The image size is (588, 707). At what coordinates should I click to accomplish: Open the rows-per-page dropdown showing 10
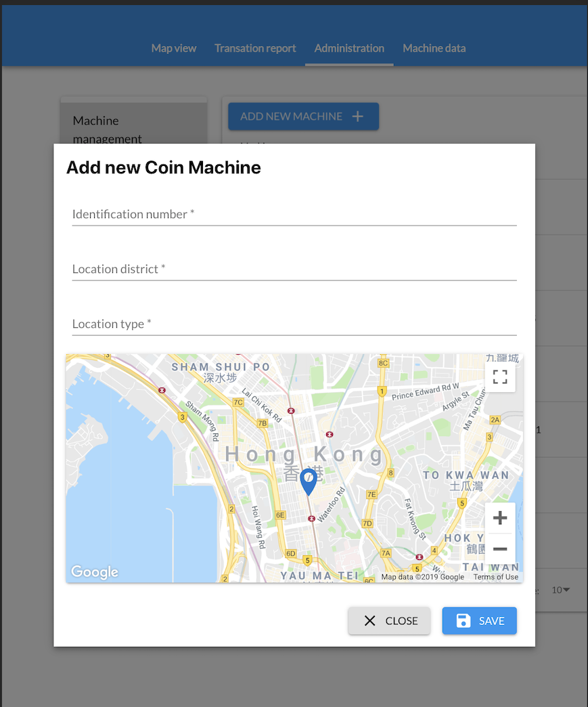(560, 590)
